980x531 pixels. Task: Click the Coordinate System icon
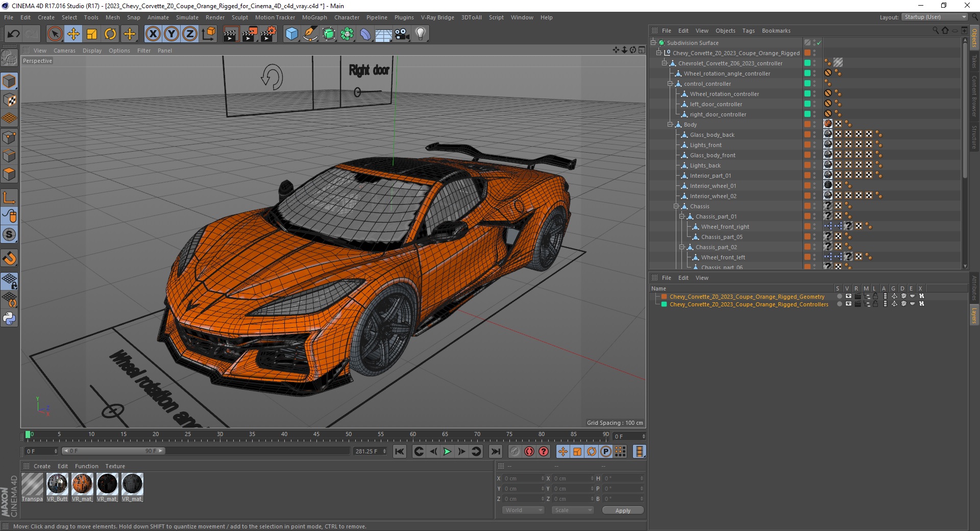point(209,34)
